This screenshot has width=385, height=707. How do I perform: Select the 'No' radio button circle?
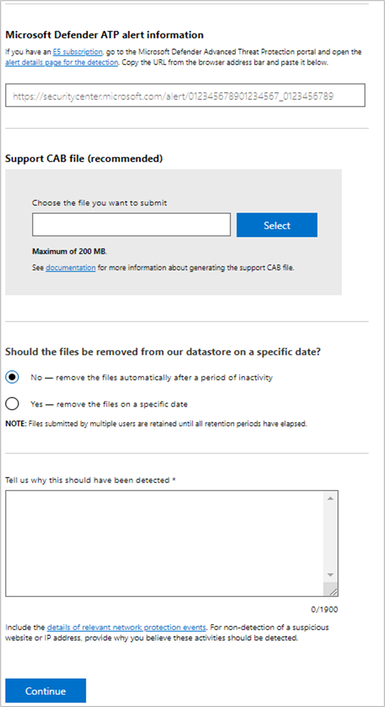(x=12, y=377)
